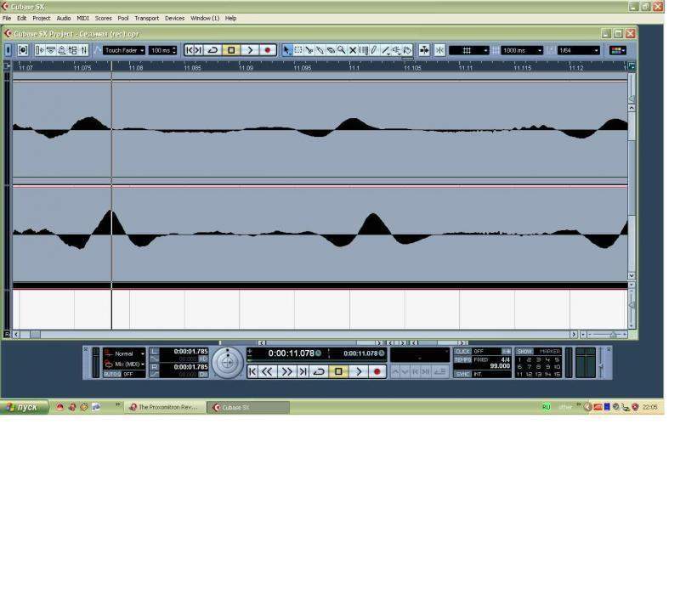Screen dimensions: 680x616
Task: Click transport panel Stop button
Action: click(x=338, y=371)
